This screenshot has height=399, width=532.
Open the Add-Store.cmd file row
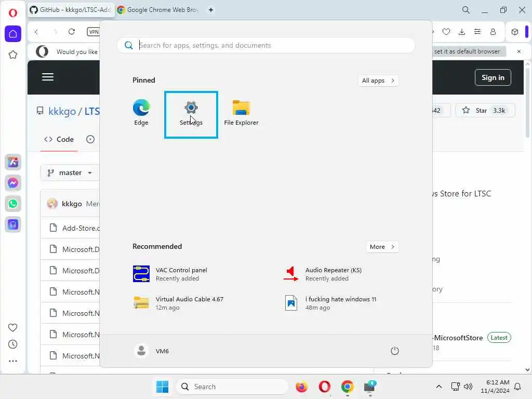tap(70, 228)
